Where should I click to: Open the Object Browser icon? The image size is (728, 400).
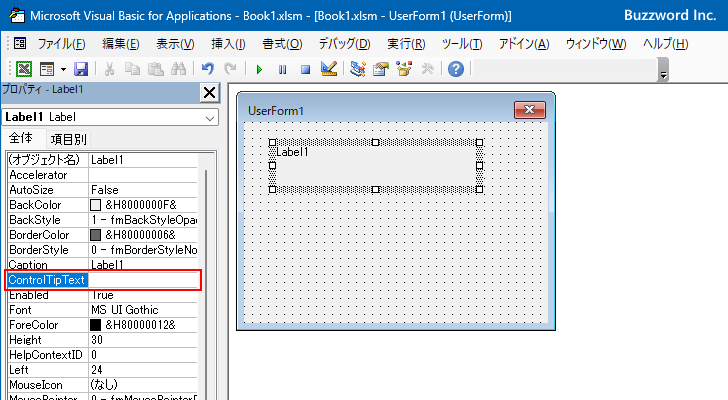(404, 69)
